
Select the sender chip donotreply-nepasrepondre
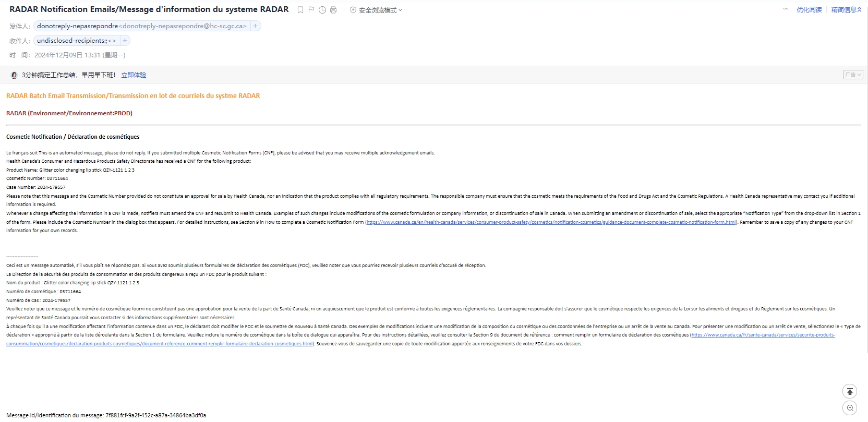tap(141, 26)
